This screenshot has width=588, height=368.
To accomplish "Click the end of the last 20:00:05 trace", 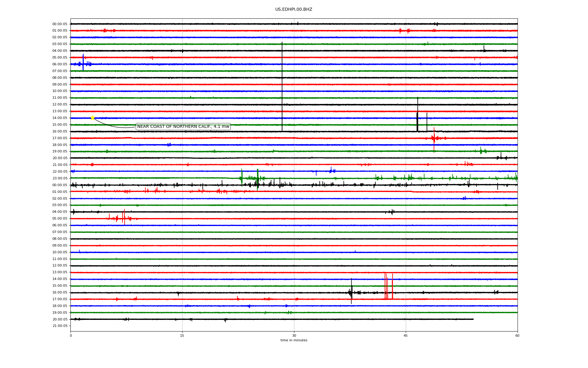I will (473, 319).
